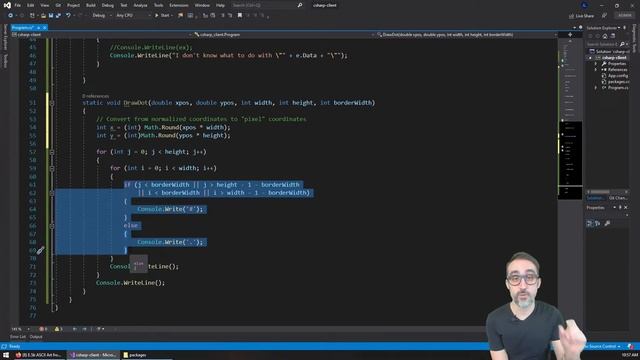This screenshot has height=360, width=640.
Task: Select packages.config in Solution Explorer
Action: (x=616, y=82)
